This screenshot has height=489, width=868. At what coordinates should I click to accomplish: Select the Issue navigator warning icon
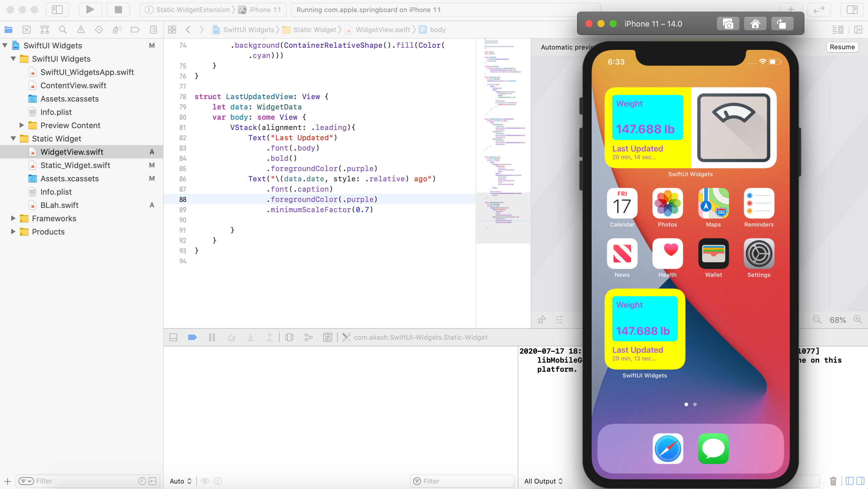(81, 29)
